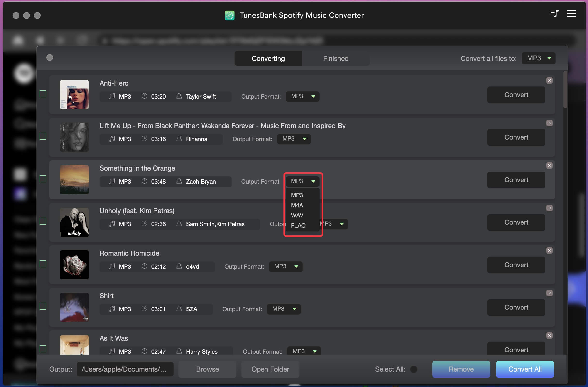Expand Output Format dropdown for d4vd track
The width and height of the screenshot is (588, 387).
click(286, 266)
